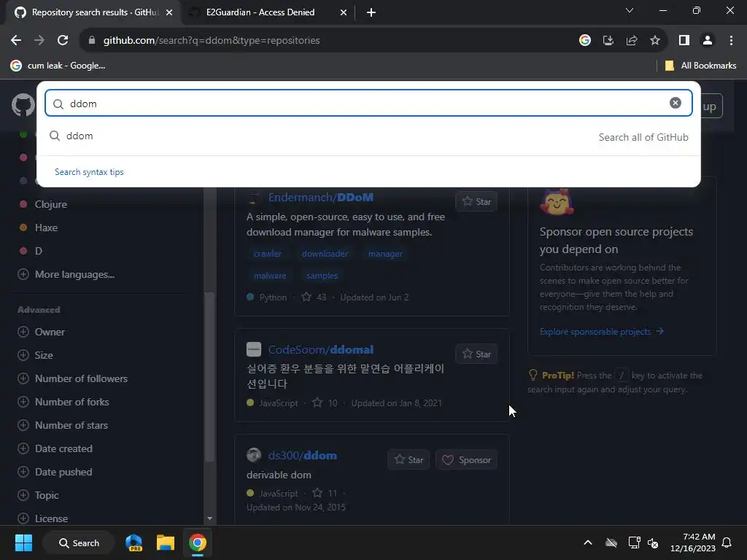Select the Repository search results tab
The image size is (747, 560).
94,12
